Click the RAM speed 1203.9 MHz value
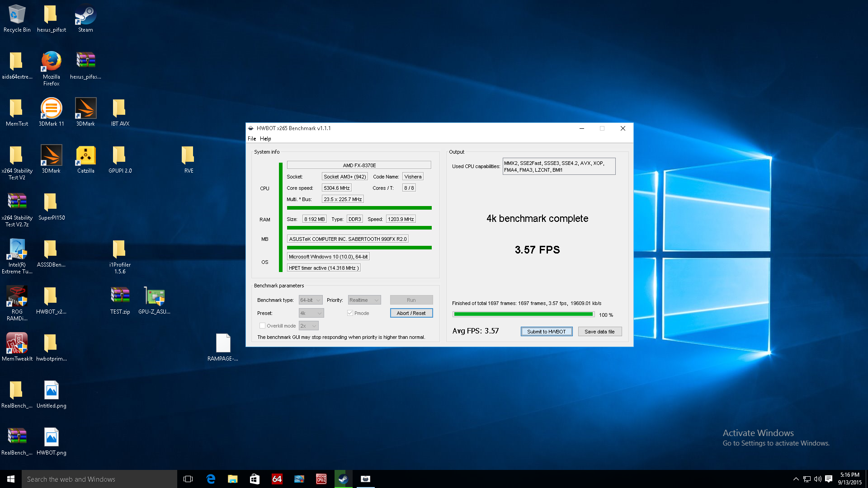The width and height of the screenshot is (868, 488). pos(401,219)
